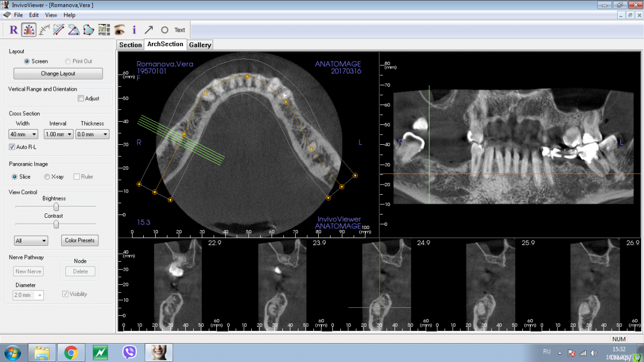Image resolution: width=644 pixels, height=362 pixels.
Task: Select the X-ray panoramic image option
Action: pyautogui.click(x=47, y=176)
